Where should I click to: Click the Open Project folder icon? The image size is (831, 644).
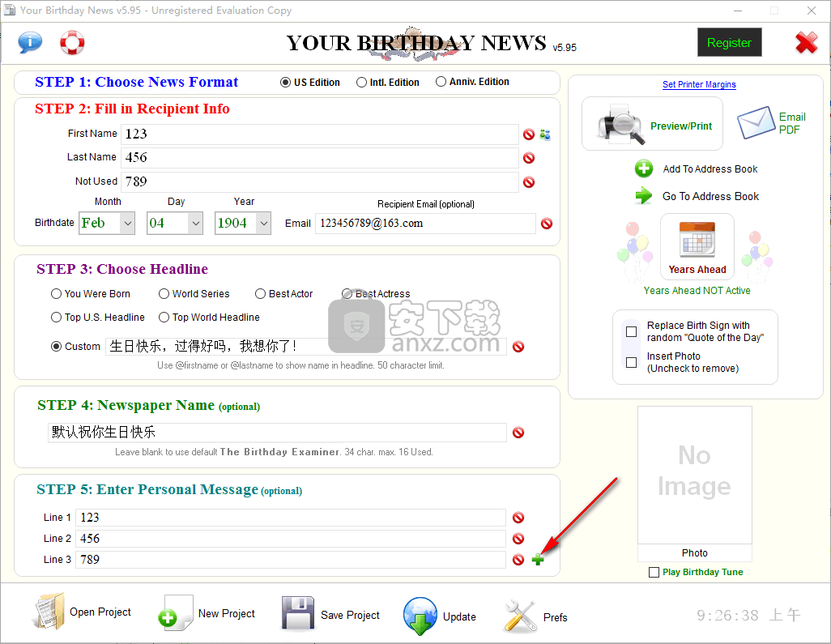click(50, 611)
